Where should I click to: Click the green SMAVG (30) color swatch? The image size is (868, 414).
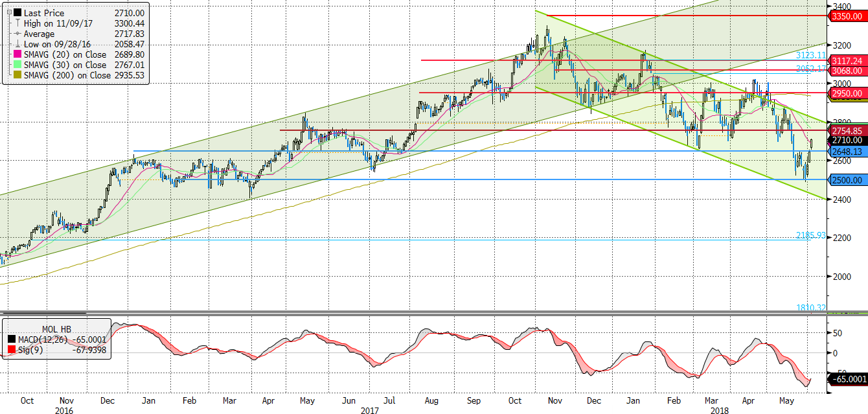coord(17,65)
